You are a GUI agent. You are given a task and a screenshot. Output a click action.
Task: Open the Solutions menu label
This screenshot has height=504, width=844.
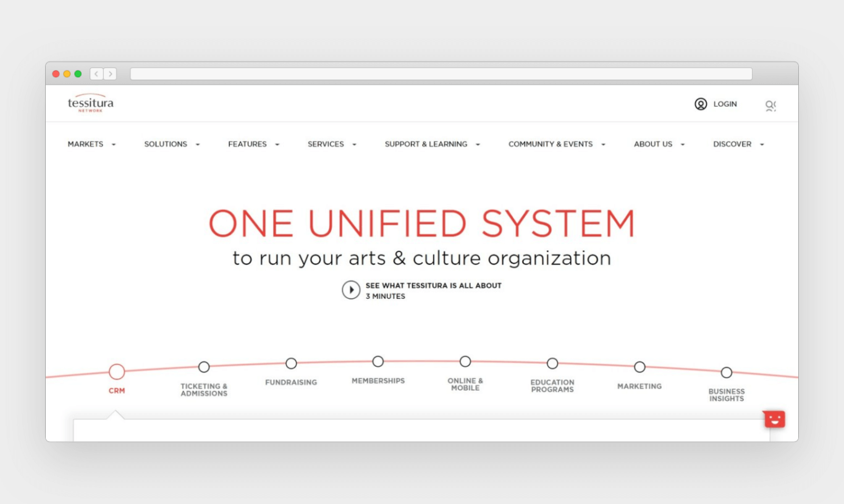pyautogui.click(x=166, y=144)
